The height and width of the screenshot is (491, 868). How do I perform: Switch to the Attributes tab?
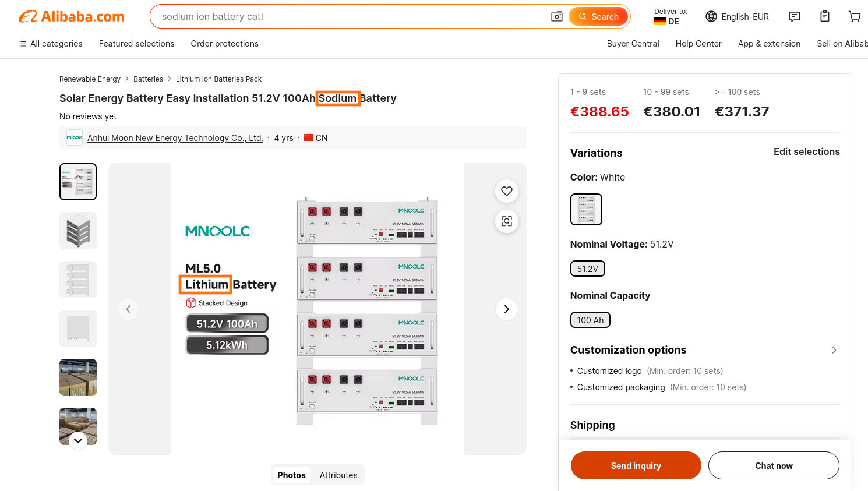point(338,475)
